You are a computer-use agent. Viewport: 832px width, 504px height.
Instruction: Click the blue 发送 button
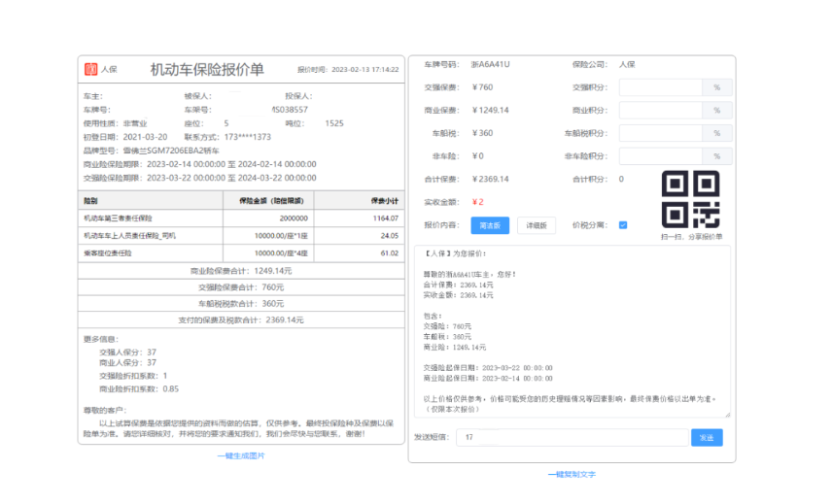click(x=707, y=437)
